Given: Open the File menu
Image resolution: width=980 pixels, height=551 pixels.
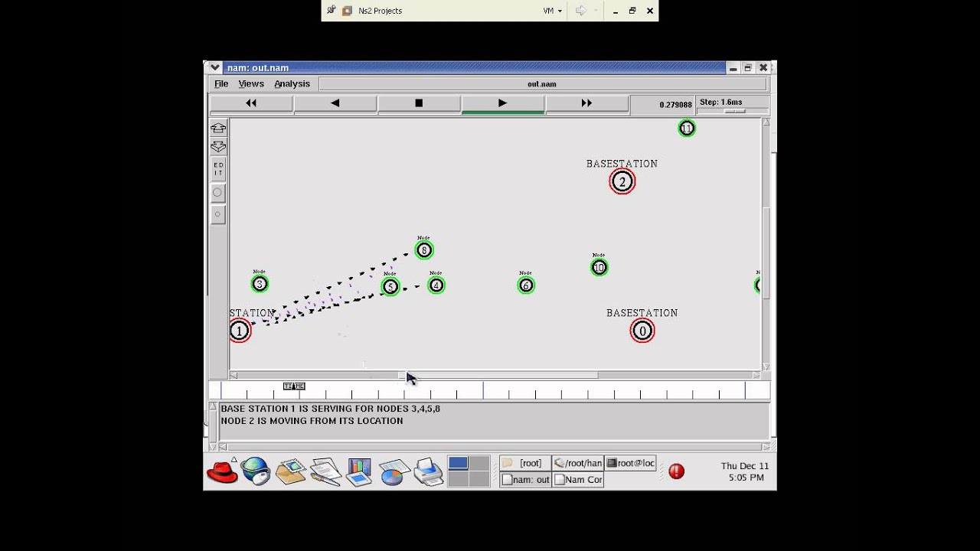Looking at the screenshot, I should tap(221, 84).
